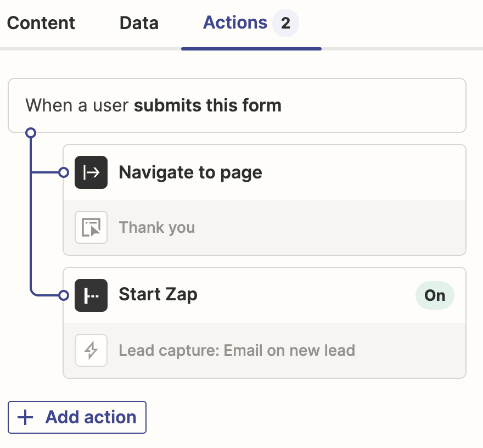Click the lightning bolt Zap icon
This screenshot has width=483, height=448.
[x=91, y=350]
